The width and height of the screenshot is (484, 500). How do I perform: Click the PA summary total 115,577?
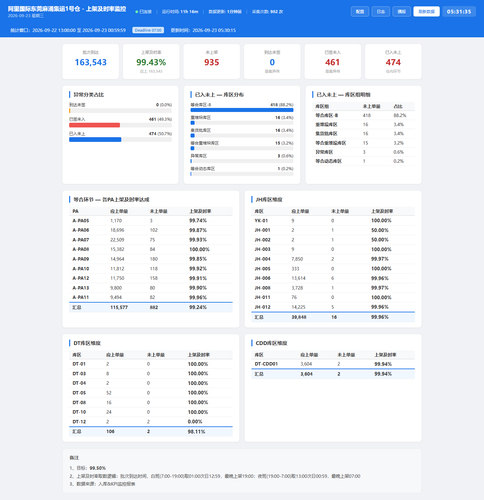[x=119, y=307]
